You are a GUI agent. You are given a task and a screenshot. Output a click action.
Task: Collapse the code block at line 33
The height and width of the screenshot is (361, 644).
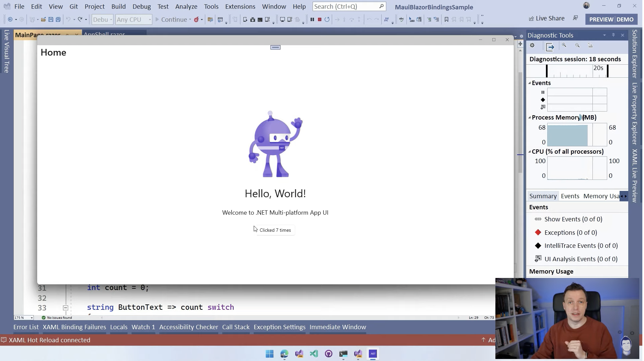(x=66, y=308)
